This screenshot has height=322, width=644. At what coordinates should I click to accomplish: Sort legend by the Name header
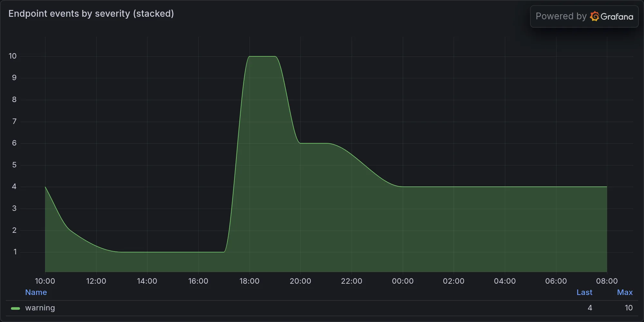36,292
